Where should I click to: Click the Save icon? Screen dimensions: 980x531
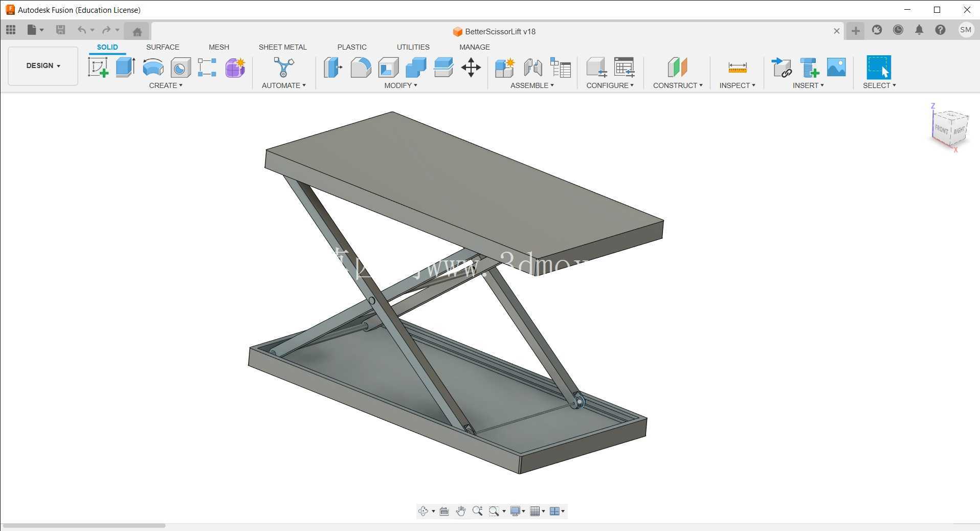60,30
